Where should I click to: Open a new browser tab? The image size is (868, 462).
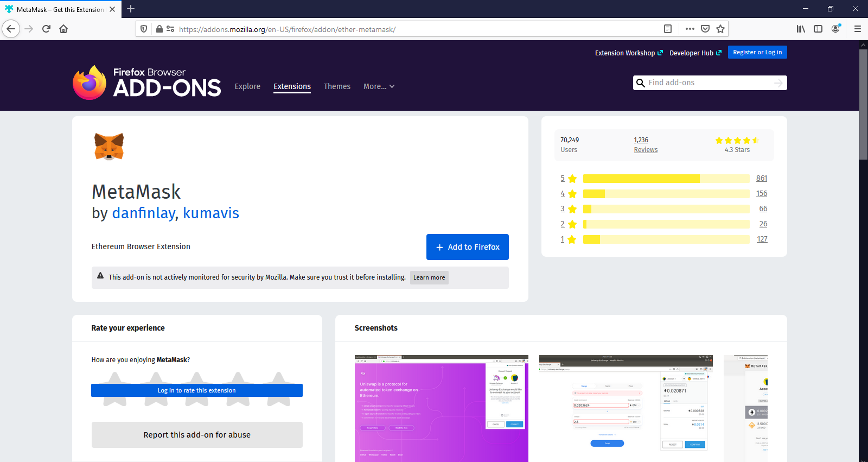pos(131,9)
